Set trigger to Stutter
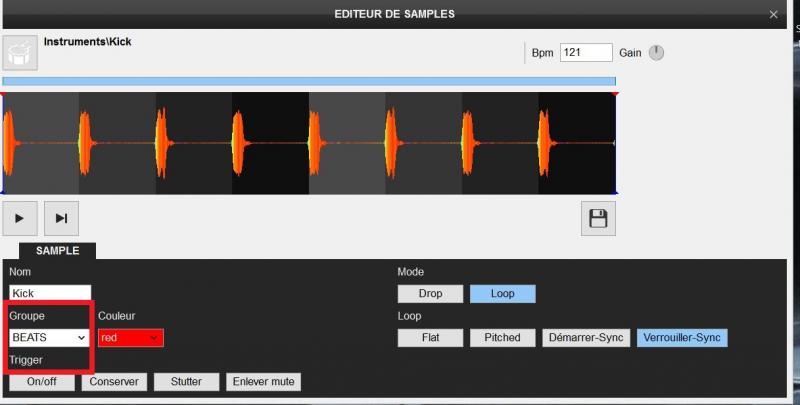The image size is (800, 405). [186, 382]
